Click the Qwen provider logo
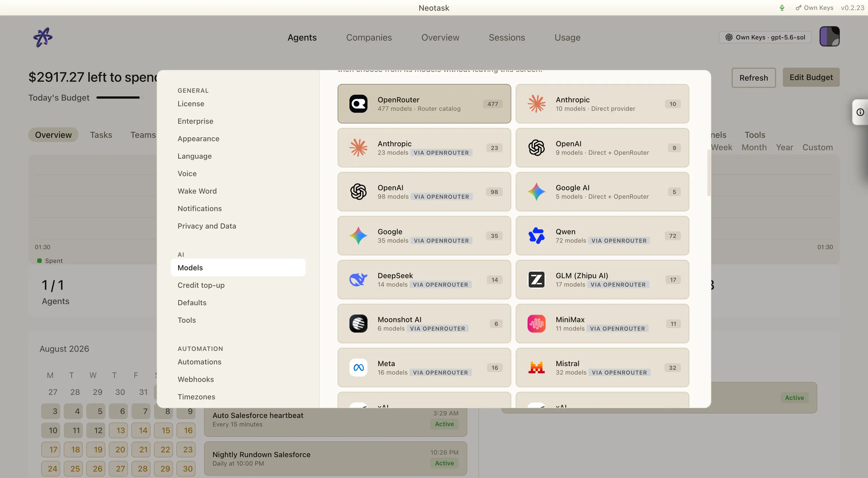Viewport: 868px width, 478px height. [x=536, y=236]
